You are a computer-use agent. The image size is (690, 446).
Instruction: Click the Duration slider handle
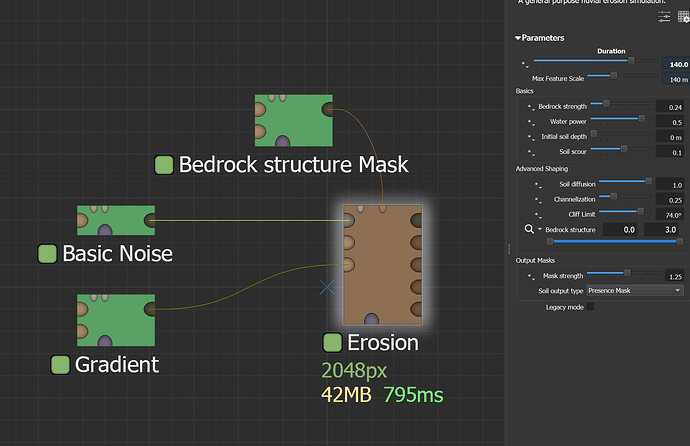click(x=631, y=61)
